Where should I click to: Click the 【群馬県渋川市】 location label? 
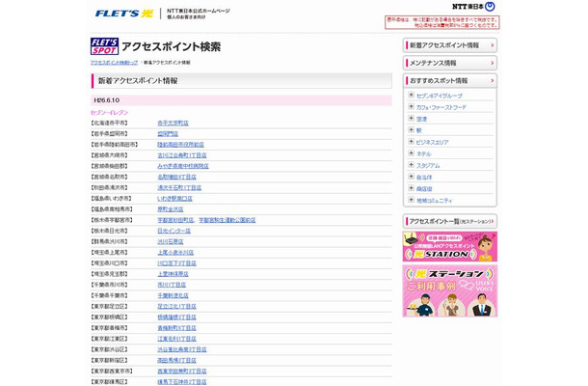point(110,242)
